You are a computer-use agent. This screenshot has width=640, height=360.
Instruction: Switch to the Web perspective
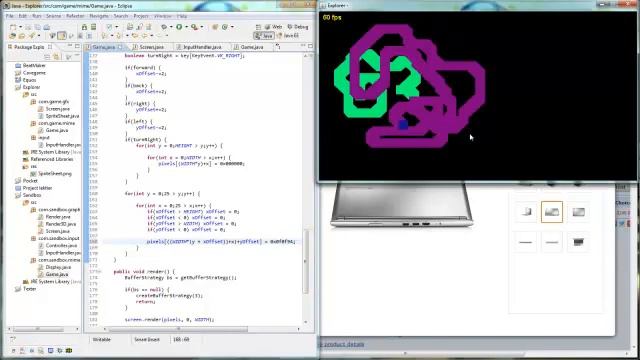(x=273, y=27)
